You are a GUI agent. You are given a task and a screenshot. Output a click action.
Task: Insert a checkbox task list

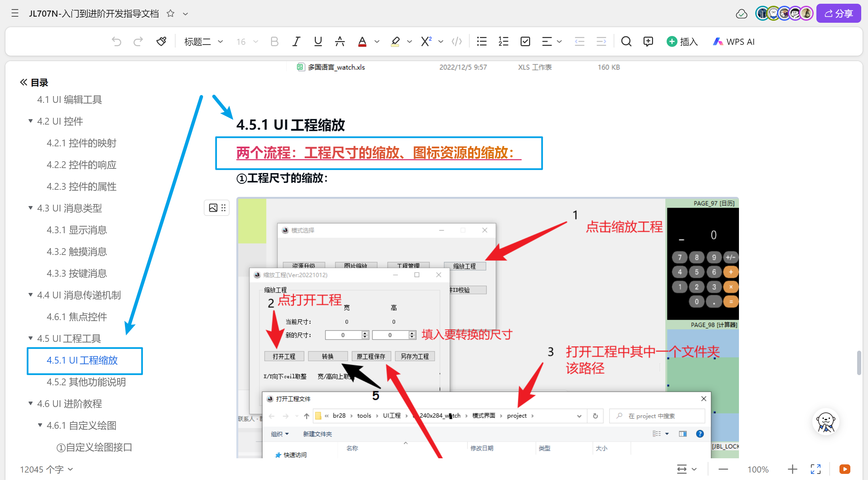pos(525,42)
